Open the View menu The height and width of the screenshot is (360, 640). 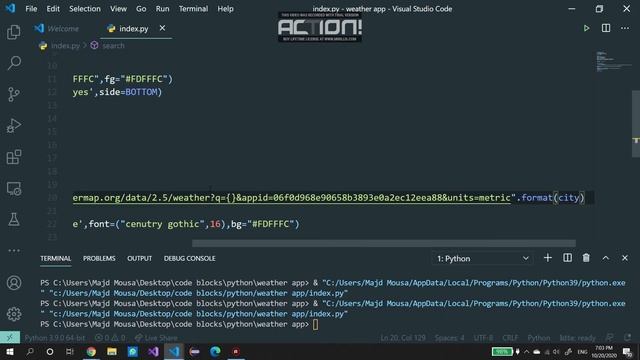pos(118,9)
